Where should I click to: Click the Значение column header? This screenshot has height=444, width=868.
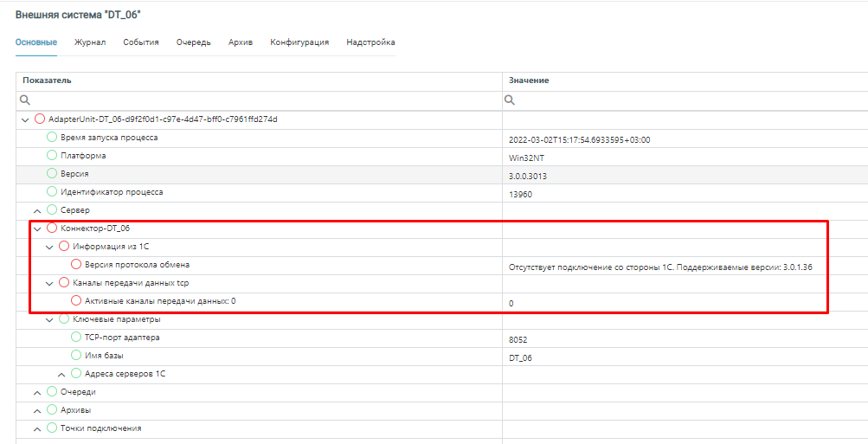pos(529,80)
